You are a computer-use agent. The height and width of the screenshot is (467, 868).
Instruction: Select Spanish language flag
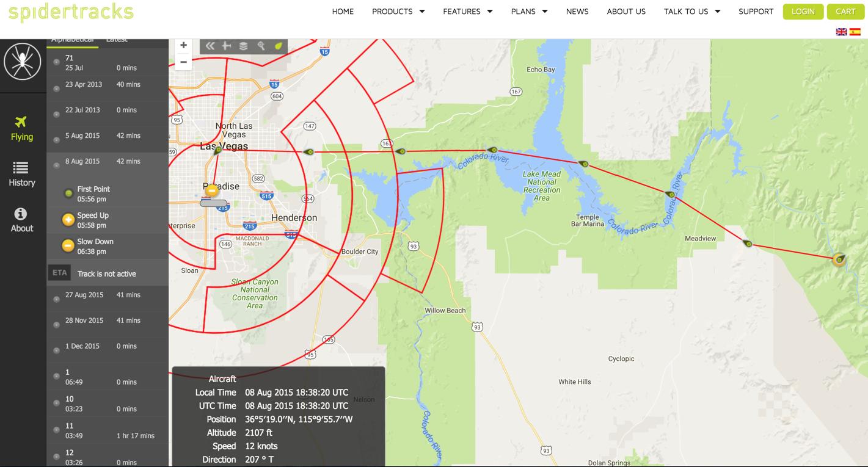click(x=855, y=32)
